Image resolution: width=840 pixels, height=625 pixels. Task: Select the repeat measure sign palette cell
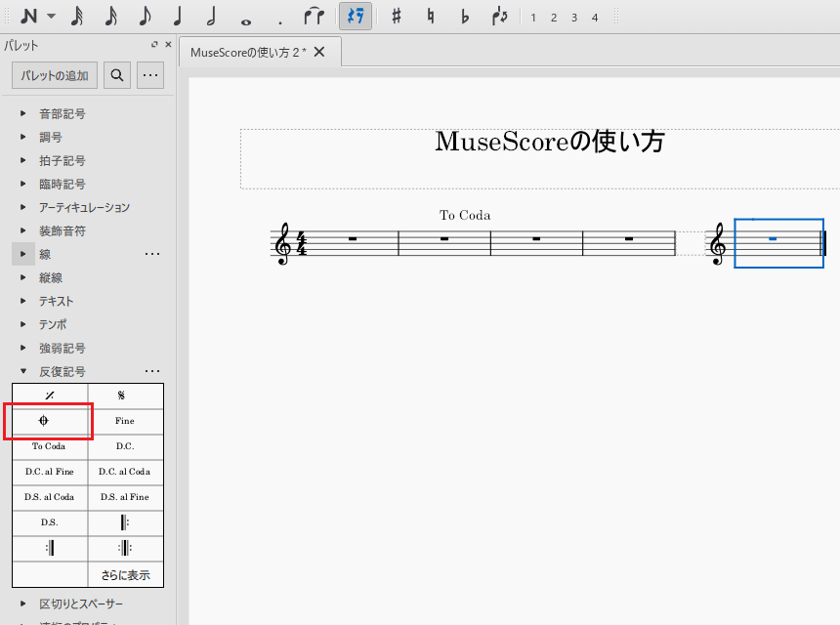pyautogui.click(x=50, y=396)
